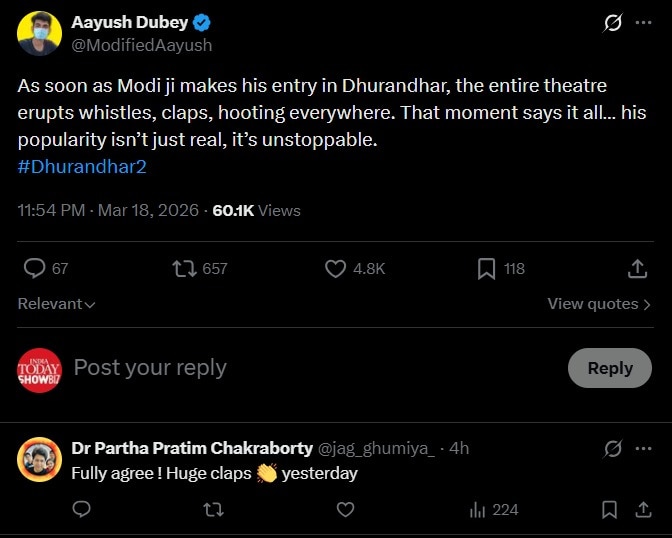Type in the Post your reply field
Image resolution: width=672 pixels, height=538 pixels.
pos(300,368)
